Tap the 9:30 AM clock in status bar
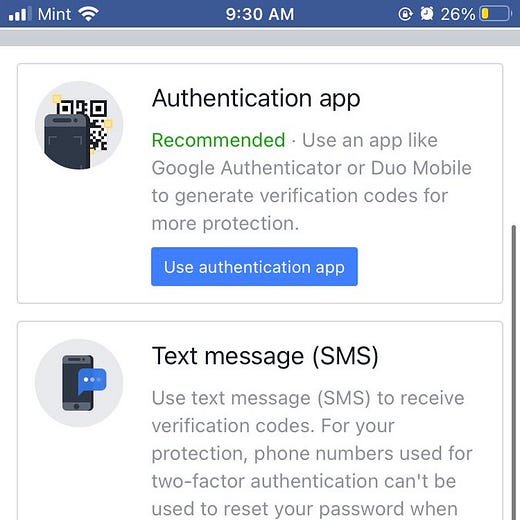Viewport: 520px width, 520px height. (x=260, y=14)
